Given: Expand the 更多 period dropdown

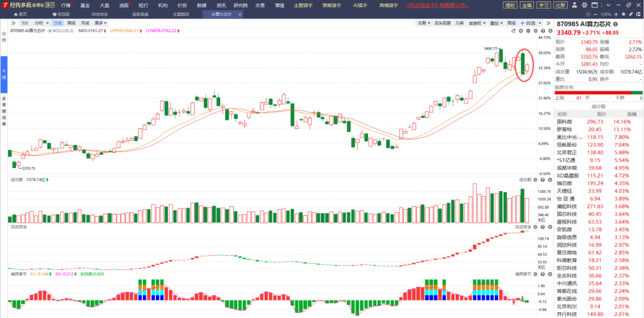Looking at the screenshot, I should (101, 23).
